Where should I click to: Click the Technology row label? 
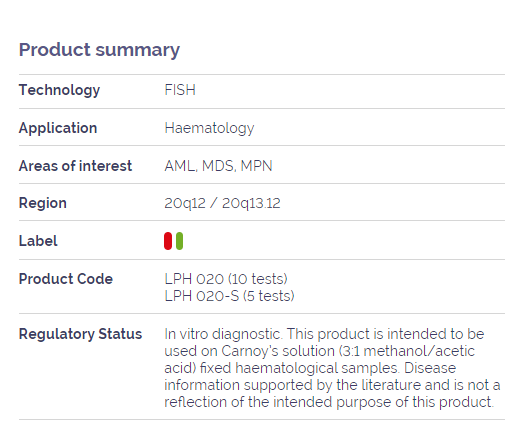59,90
